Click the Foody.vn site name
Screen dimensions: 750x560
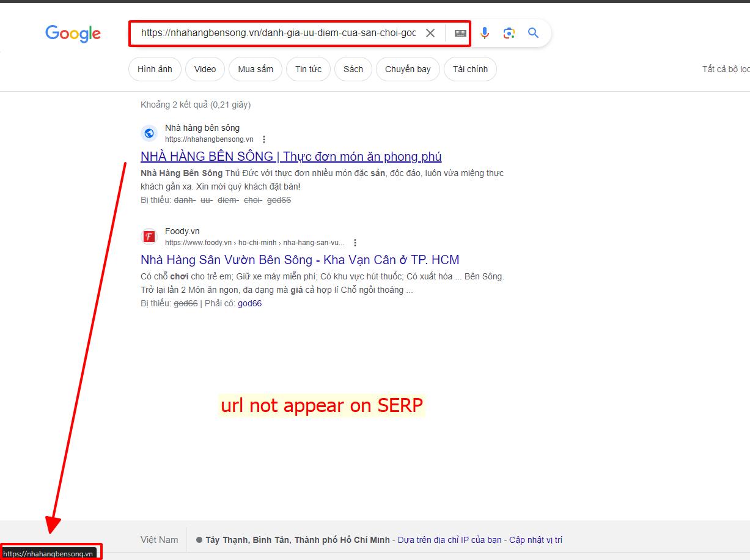pos(182,231)
